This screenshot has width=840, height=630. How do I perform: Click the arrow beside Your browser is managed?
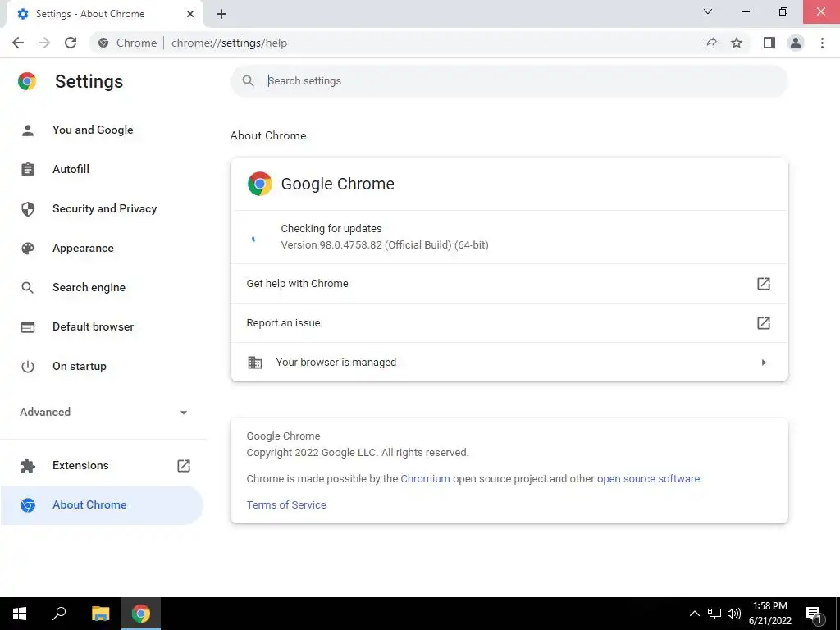[x=764, y=363]
